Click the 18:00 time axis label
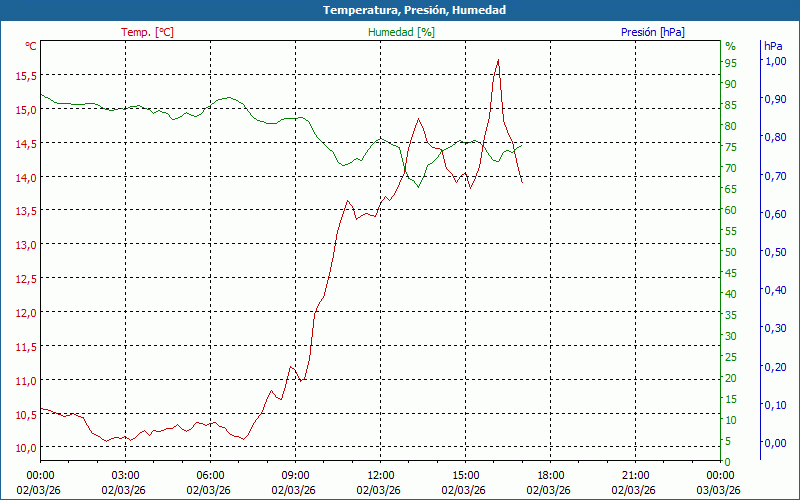This screenshot has width=800, height=500. coord(550,475)
